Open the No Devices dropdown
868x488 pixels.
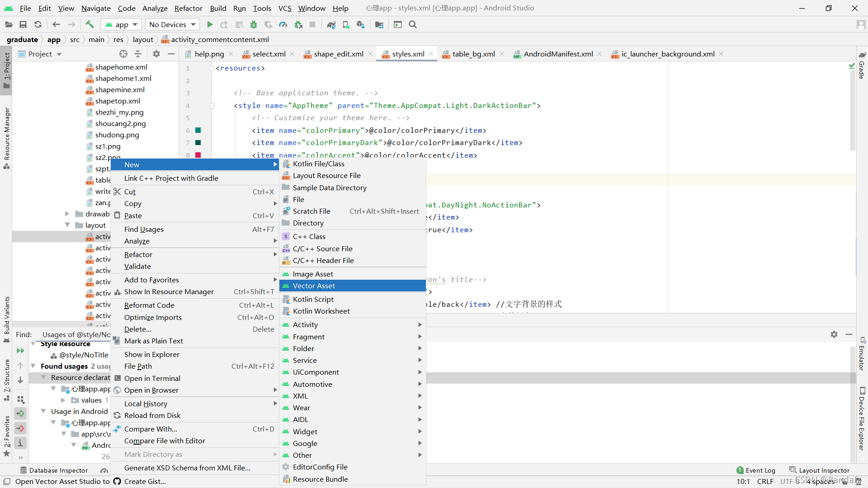pyautogui.click(x=172, y=24)
